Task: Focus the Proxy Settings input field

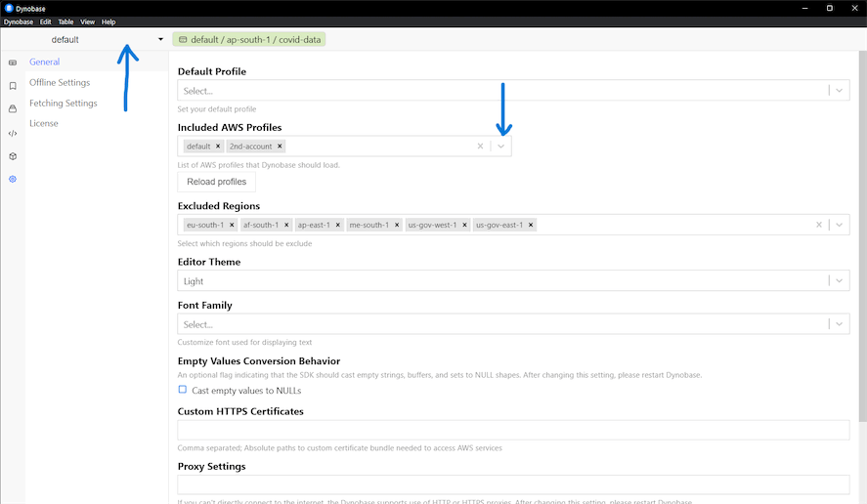Action: (513, 484)
